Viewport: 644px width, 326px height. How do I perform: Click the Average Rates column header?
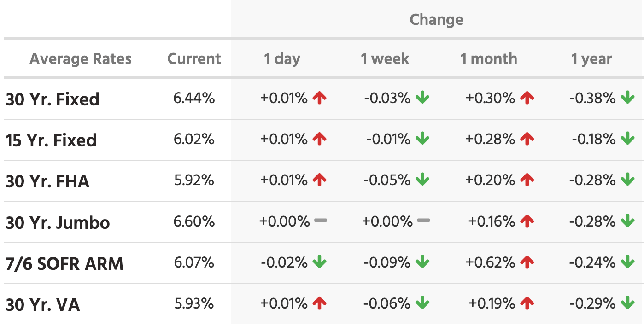tap(81, 59)
